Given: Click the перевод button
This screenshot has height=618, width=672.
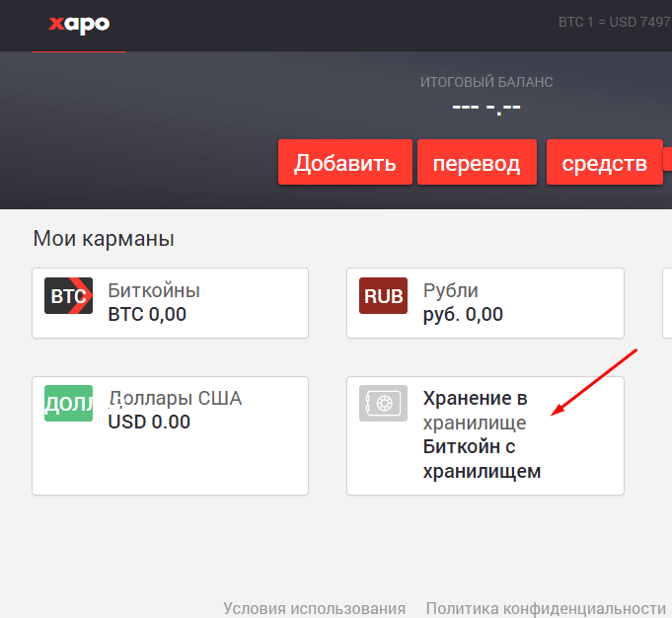Looking at the screenshot, I should [x=477, y=162].
